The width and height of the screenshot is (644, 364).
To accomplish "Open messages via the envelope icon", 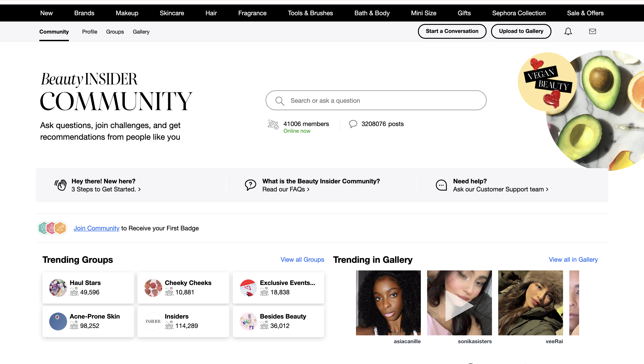I will point(593,31).
